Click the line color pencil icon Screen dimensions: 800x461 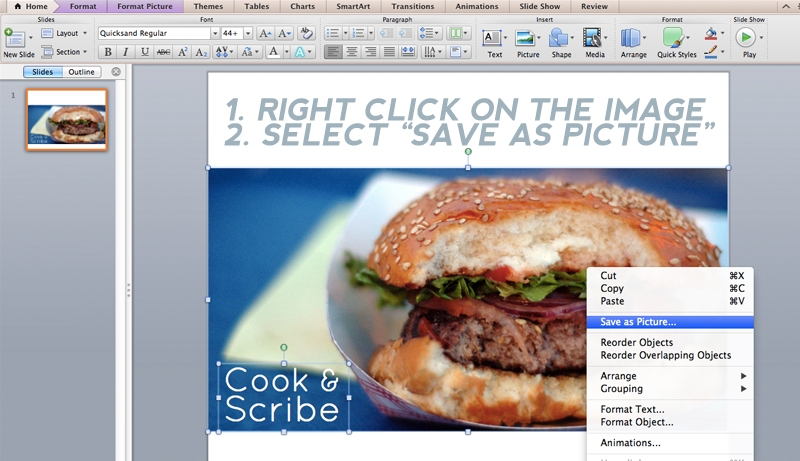(711, 52)
